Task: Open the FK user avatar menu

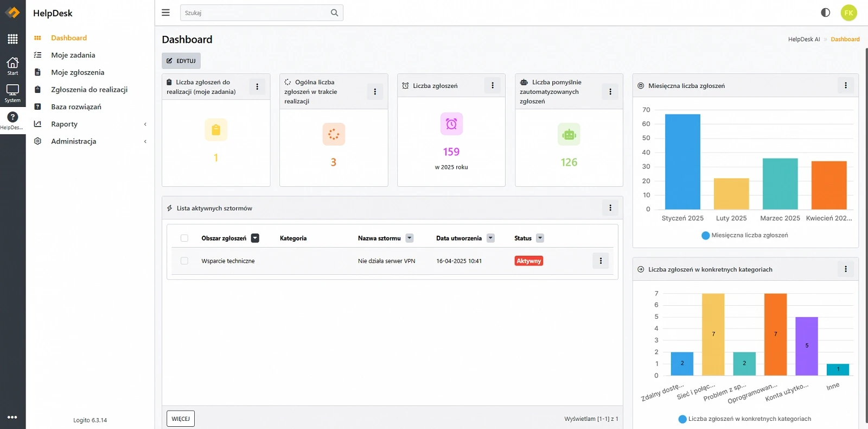Action: click(848, 12)
